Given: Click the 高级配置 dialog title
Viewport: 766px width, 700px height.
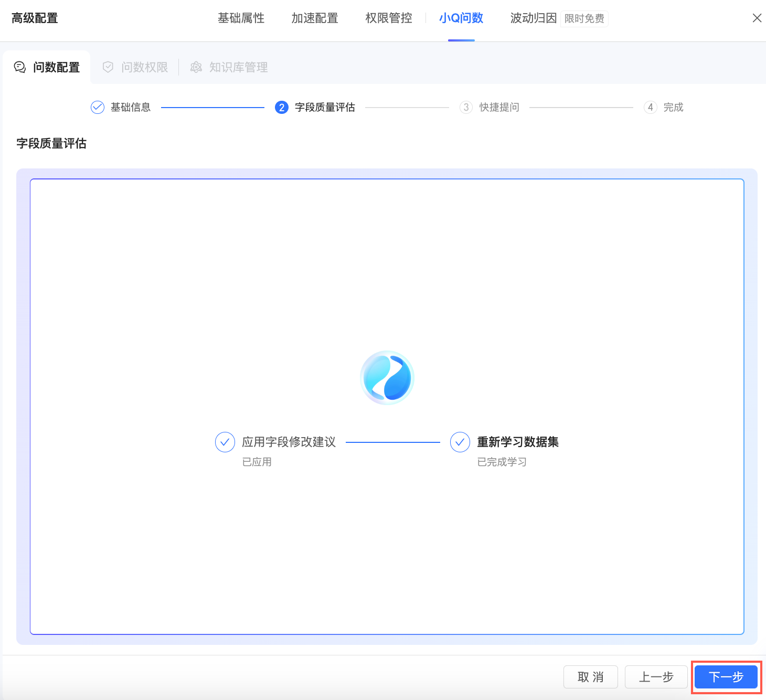Looking at the screenshot, I should 35,18.
